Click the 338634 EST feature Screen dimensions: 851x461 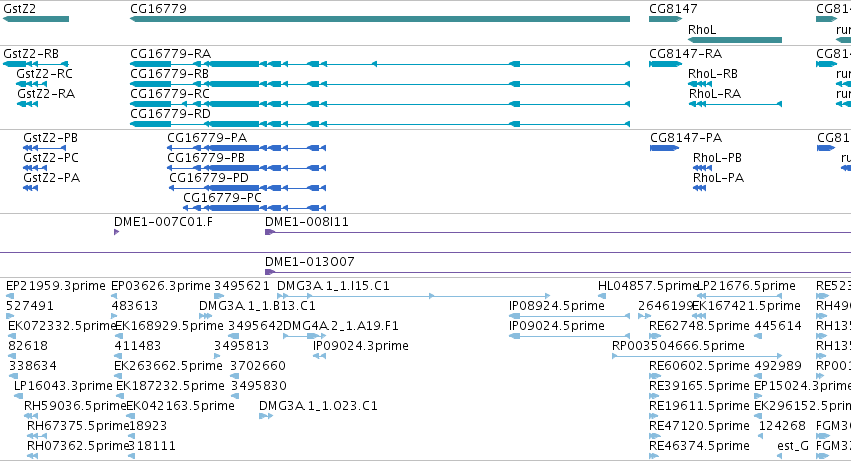coord(13,376)
